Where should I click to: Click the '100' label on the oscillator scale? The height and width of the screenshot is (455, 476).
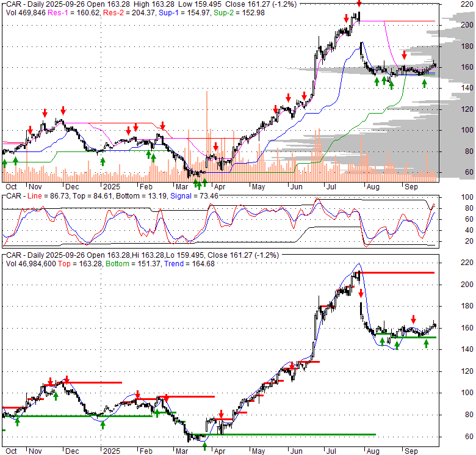click(467, 197)
